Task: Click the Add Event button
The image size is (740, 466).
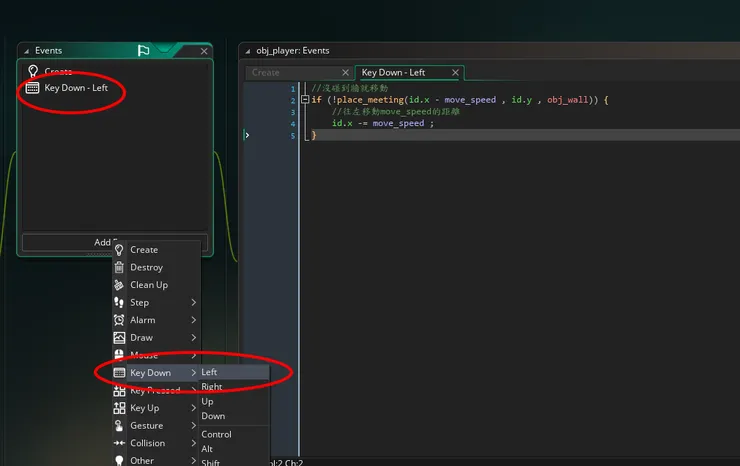Action: 115,242
